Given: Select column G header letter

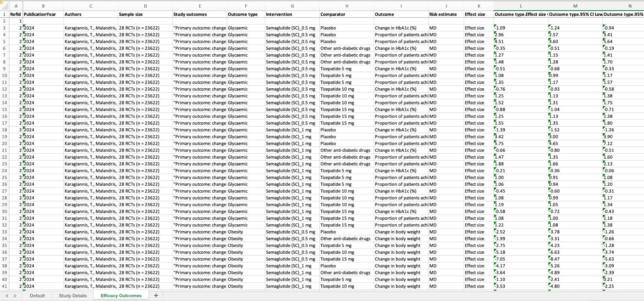Looking at the screenshot, I should click(x=292, y=6).
